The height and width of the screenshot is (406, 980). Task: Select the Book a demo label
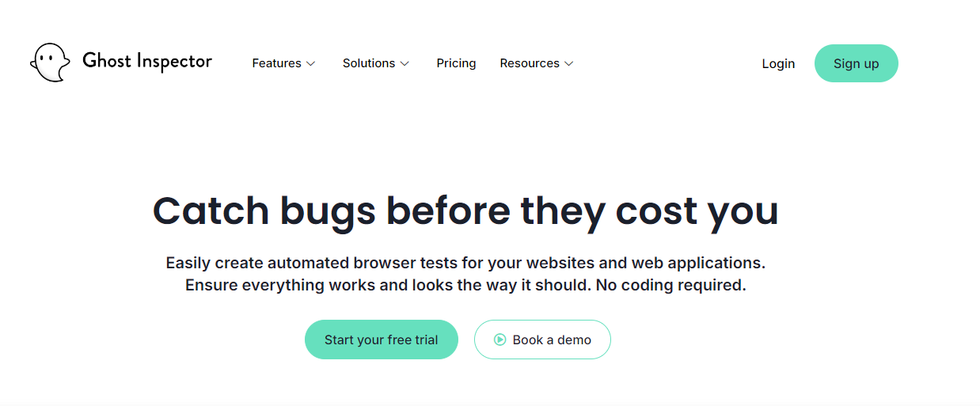[x=552, y=340]
